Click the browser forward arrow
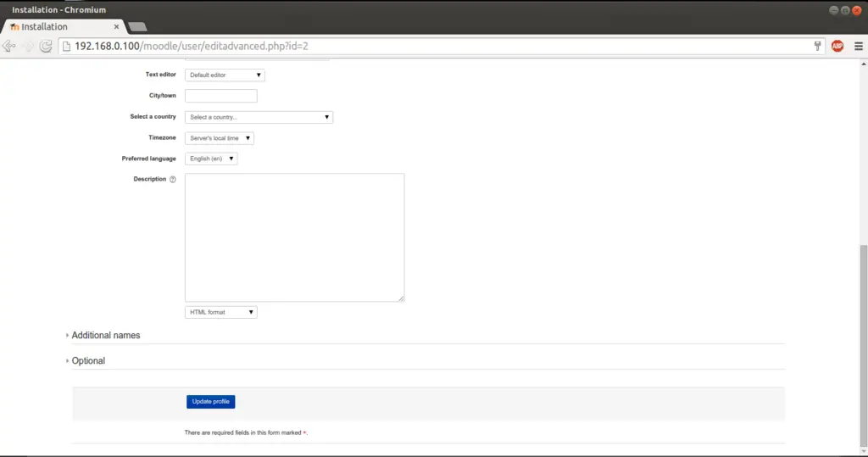 [x=28, y=46]
